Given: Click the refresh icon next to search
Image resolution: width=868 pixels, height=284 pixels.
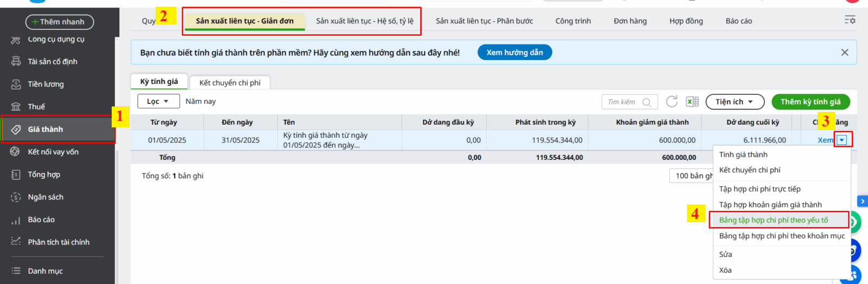Looking at the screenshot, I should (672, 101).
